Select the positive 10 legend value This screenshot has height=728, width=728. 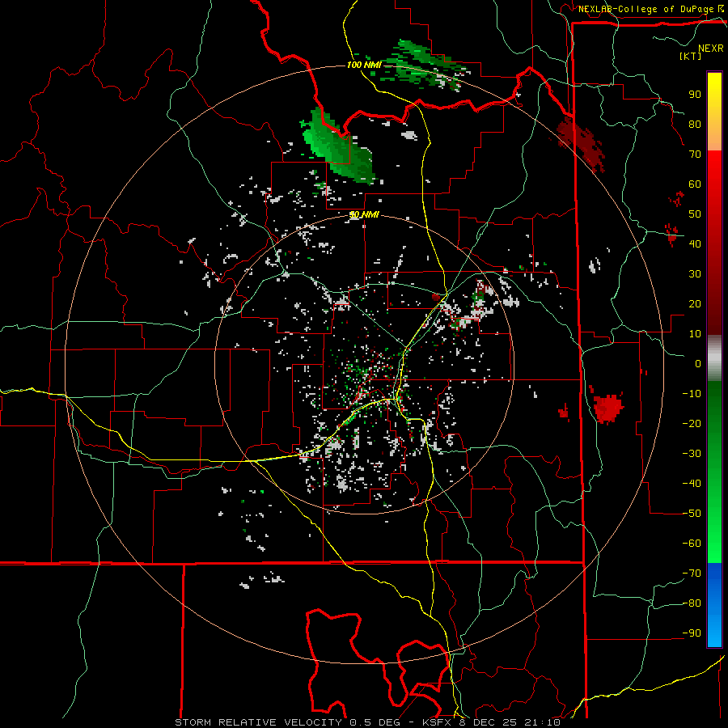tap(695, 334)
